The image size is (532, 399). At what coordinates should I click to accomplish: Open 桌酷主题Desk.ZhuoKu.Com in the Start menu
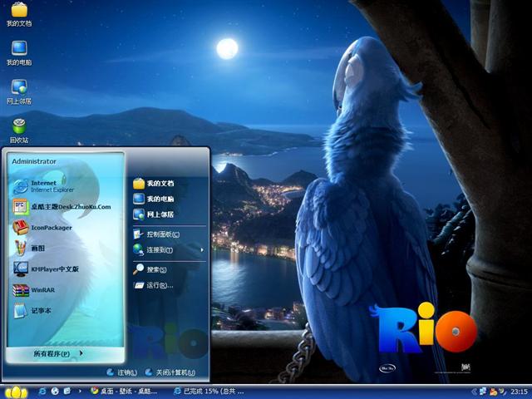pos(62,207)
